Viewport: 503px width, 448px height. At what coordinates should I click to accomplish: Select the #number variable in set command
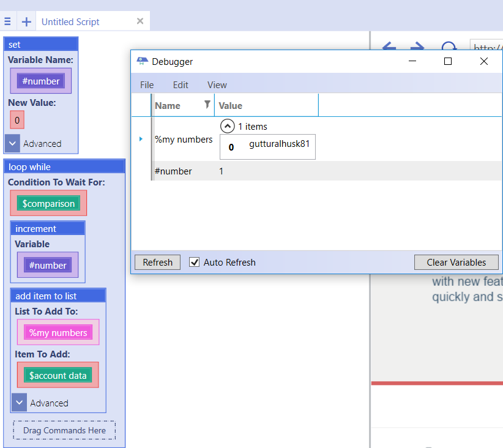41,81
